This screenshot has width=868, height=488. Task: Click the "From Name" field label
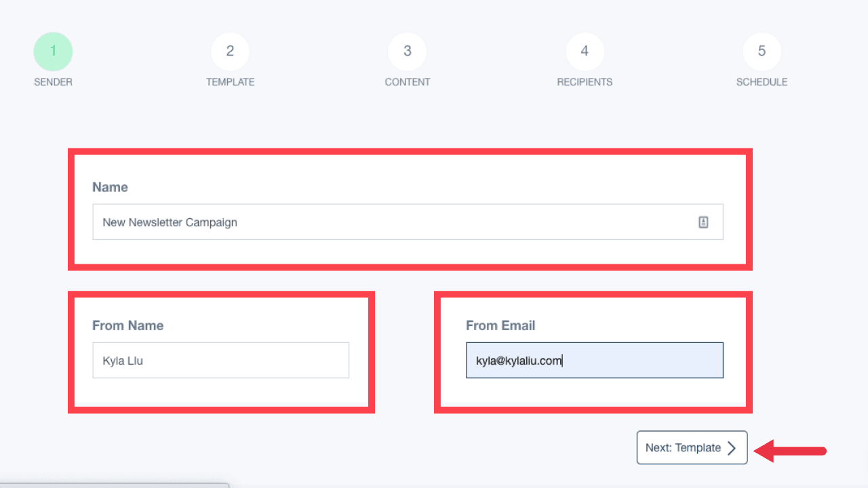click(127, 325)
